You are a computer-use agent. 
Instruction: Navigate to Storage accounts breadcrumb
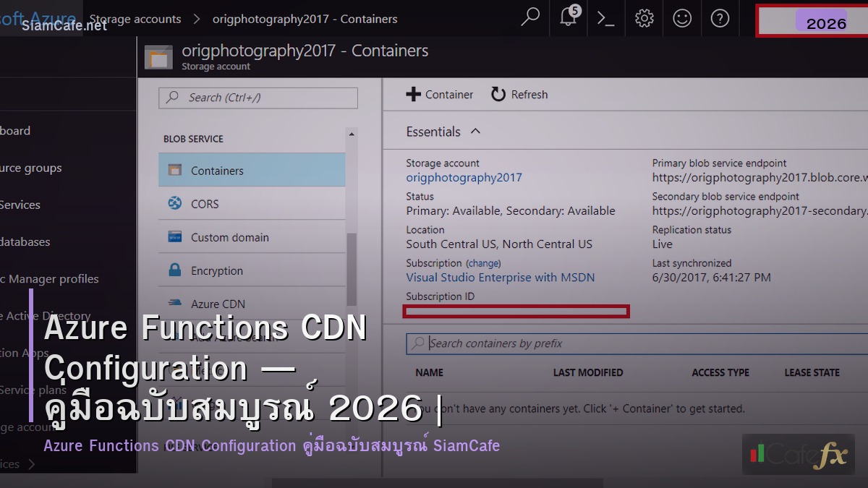[x=135, y=20]
